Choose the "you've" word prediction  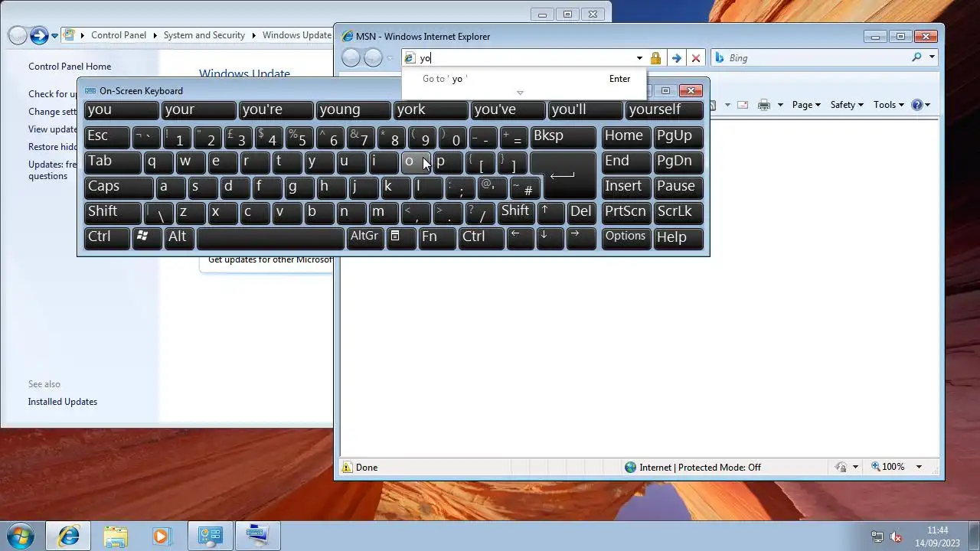click(x=508, y=110)
